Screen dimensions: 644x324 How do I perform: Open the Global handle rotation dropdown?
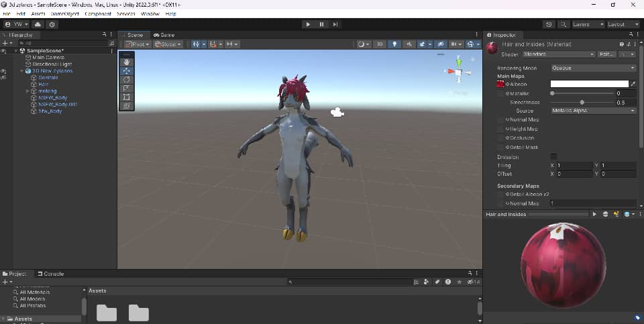(168, 44)
